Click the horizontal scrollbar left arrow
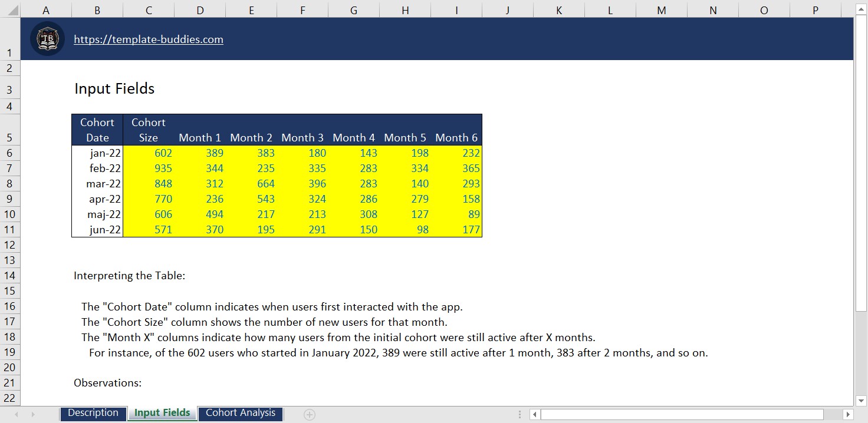The image size is (868, 423). pos(534,414)
